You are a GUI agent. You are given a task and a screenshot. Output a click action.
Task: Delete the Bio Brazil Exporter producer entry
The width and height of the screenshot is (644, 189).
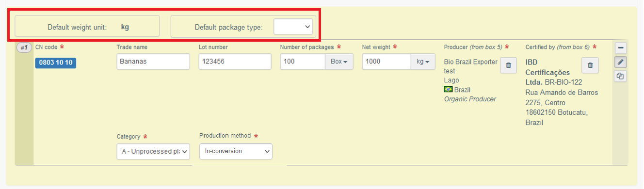[x=508, y=65]
